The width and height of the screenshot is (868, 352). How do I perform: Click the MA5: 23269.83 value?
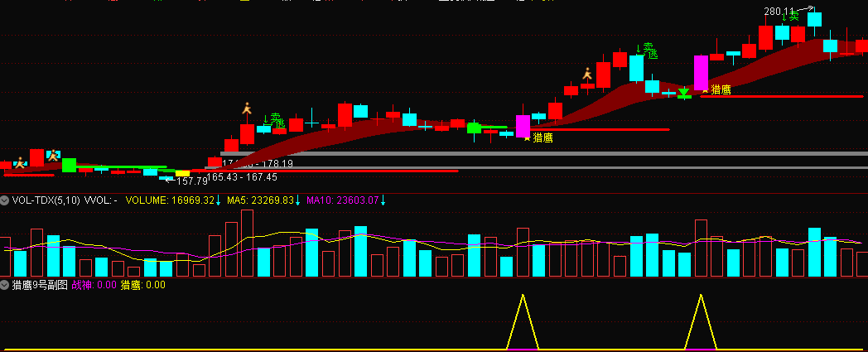click(x=259, y=200)
